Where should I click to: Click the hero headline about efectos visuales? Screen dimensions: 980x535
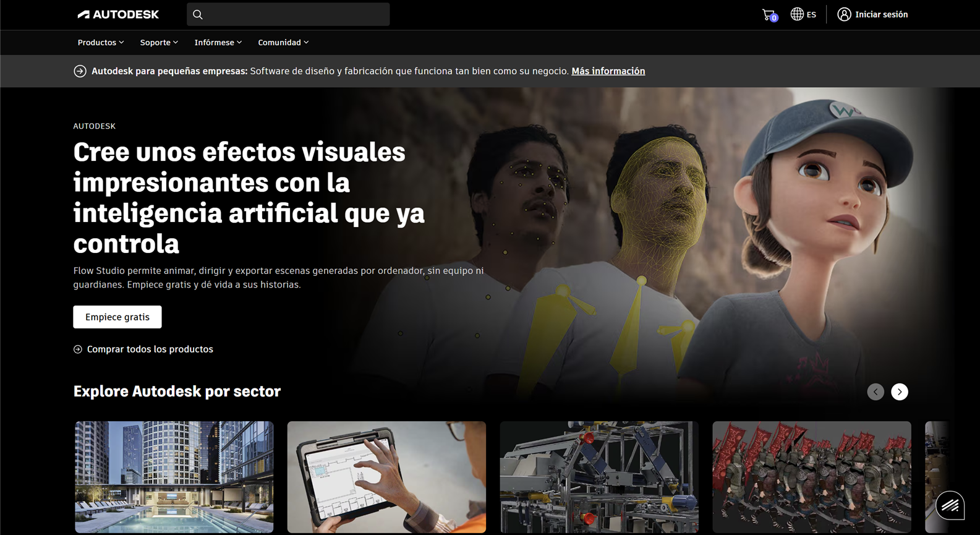tap(249, 197)
